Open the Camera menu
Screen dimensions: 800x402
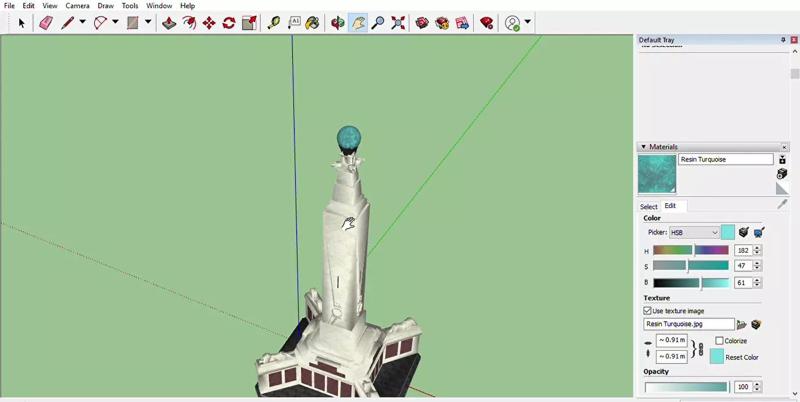click(78, 6)
